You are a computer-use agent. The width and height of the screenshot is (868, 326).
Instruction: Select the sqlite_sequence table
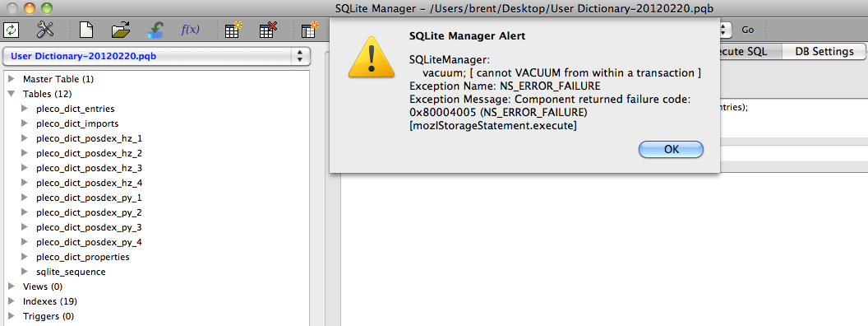click(71, 272)
